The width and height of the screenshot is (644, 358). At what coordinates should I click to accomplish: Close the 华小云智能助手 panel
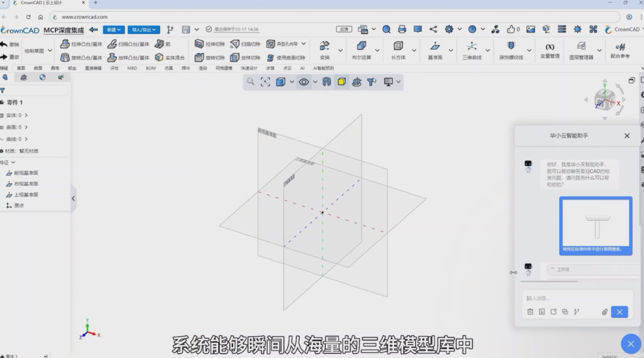point(627,136)
